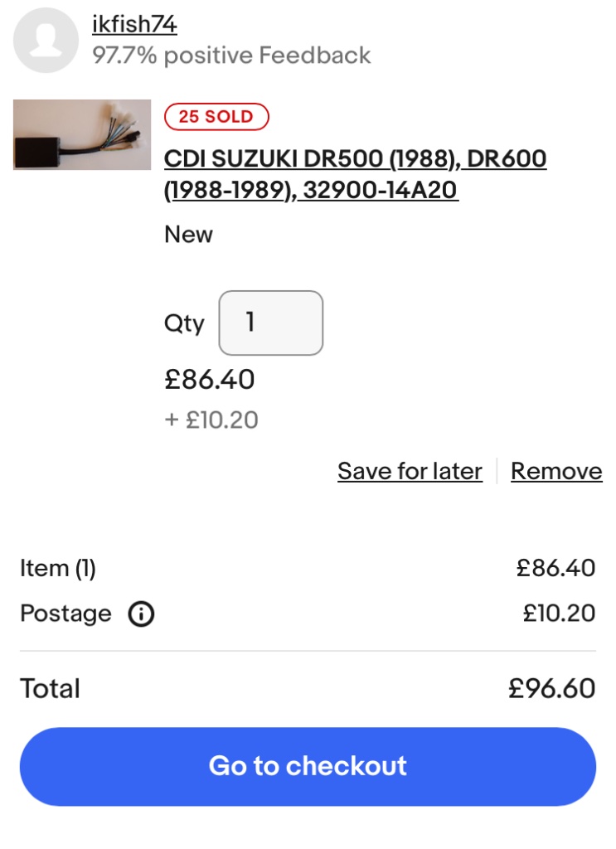Select Save for later
This screenshot has width=616, height=849.
[410, 471]
